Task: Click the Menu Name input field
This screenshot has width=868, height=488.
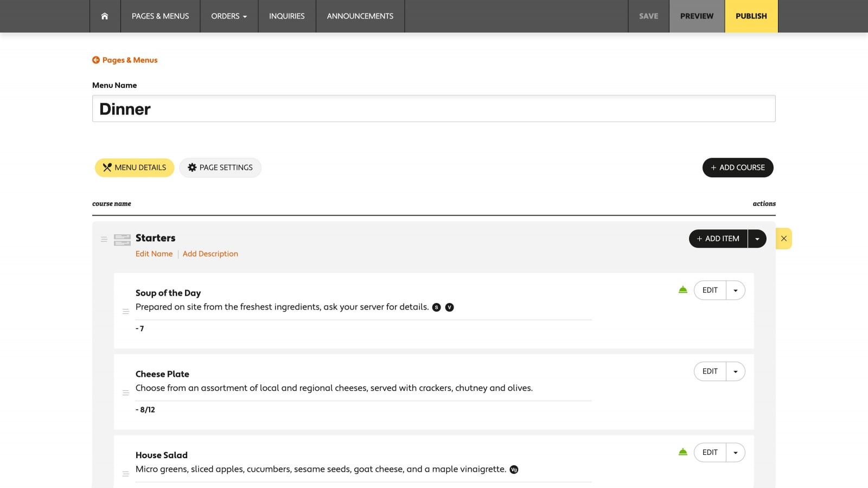Action: click(x=433, y=109)
